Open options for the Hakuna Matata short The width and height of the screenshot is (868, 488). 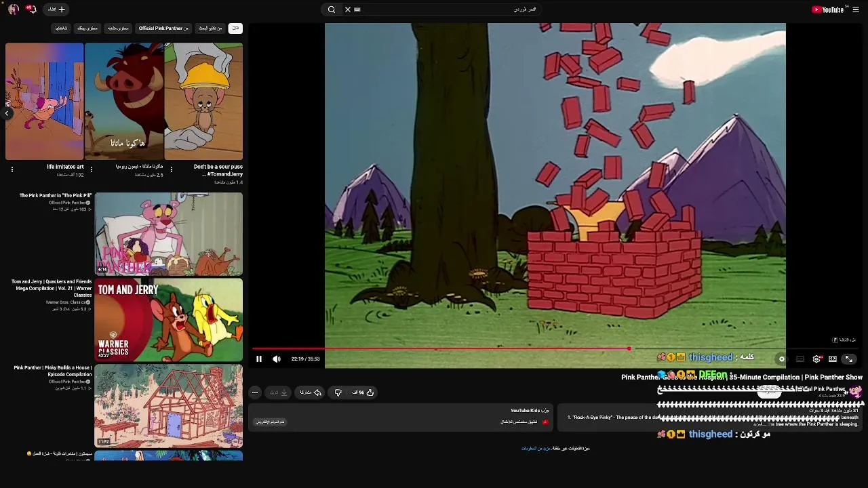point(92,169)
